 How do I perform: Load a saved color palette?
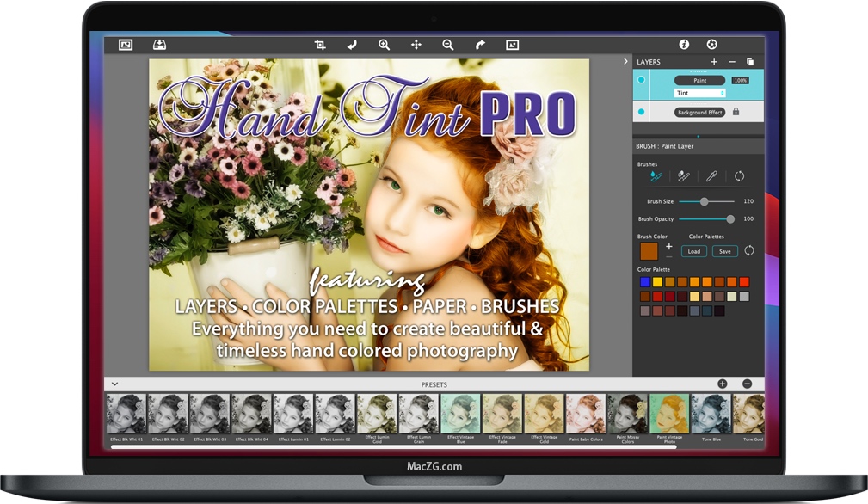tap(693, 251)
